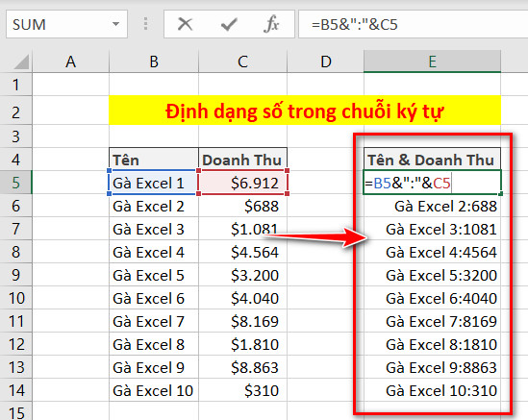
Task: Click cell containing $1.810
Action: (x=242, y=344)
